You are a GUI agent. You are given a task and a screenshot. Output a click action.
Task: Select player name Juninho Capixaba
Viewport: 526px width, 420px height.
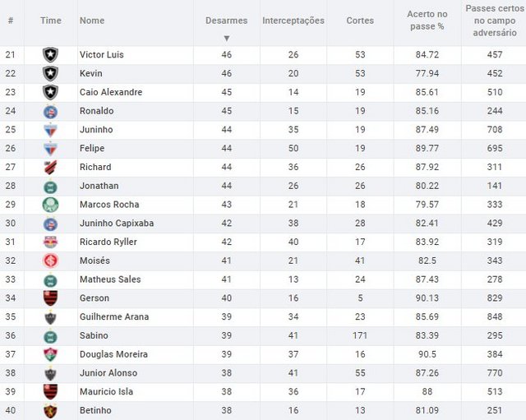116,224
